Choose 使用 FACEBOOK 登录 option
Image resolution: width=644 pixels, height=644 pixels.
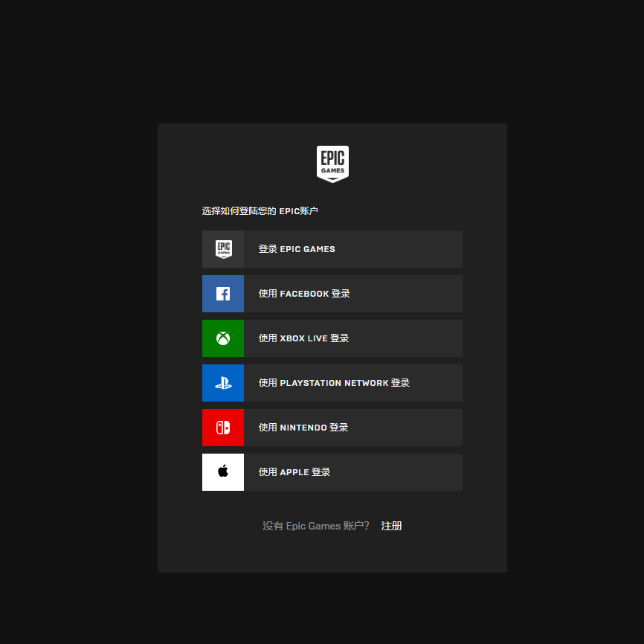click(332, 294)
